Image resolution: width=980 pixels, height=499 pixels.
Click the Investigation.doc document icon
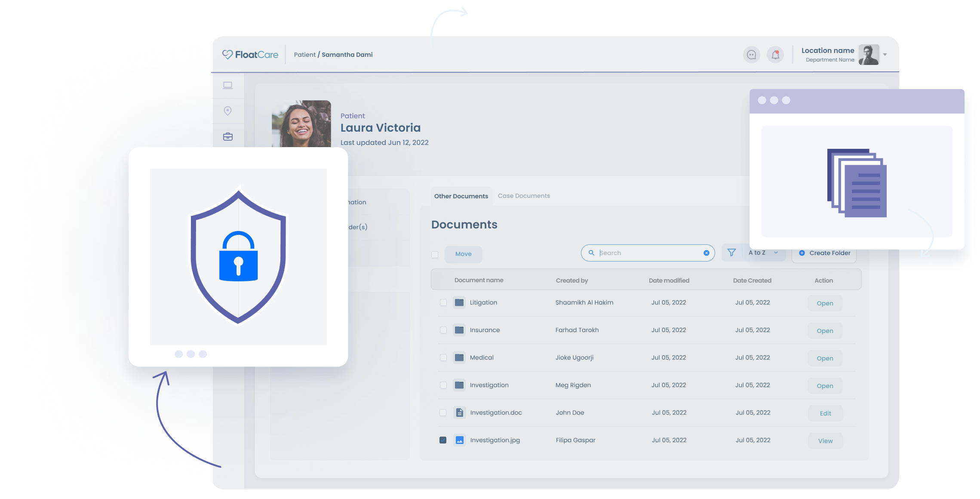coord(459,413)
